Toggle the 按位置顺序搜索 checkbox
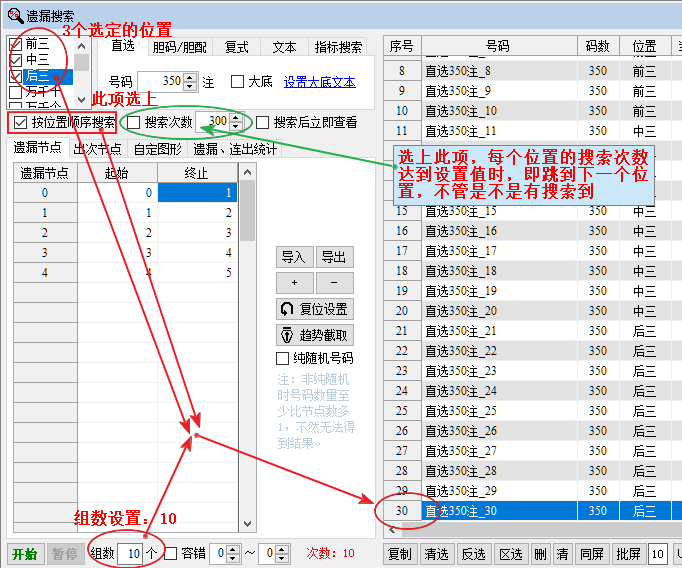 tap(20, 123)
